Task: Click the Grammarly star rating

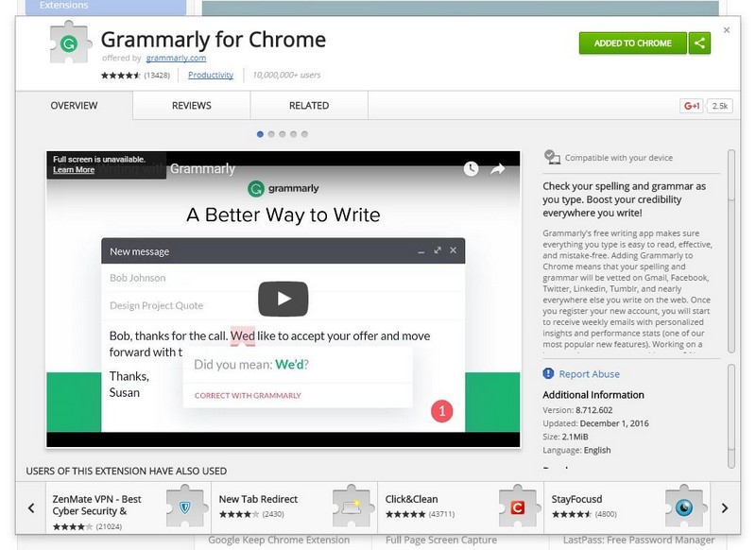Action: 121,76
